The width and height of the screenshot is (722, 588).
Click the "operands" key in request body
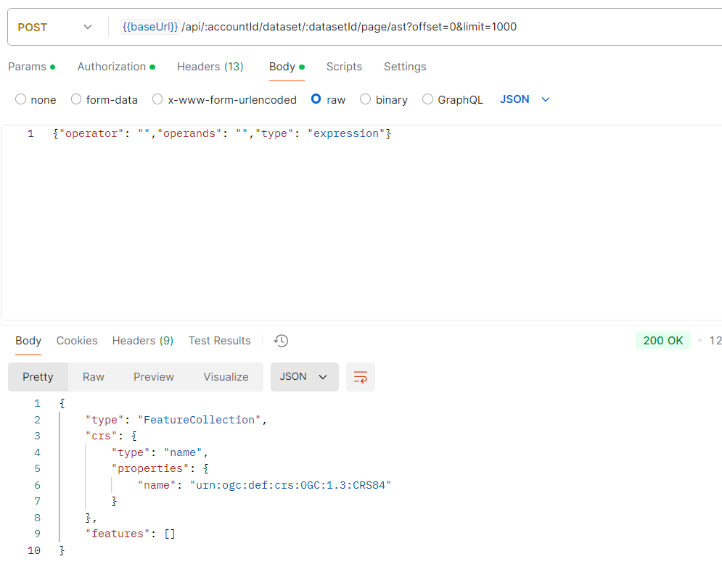(x=189, y=133)
